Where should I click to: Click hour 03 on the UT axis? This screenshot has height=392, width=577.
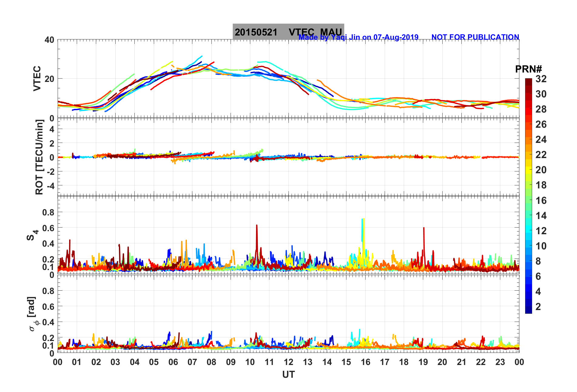[x=115, y=362]
